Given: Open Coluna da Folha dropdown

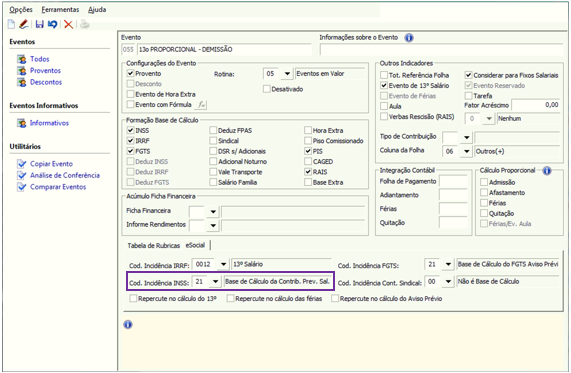Looking at the screenshot, I should tap(466, 152).
